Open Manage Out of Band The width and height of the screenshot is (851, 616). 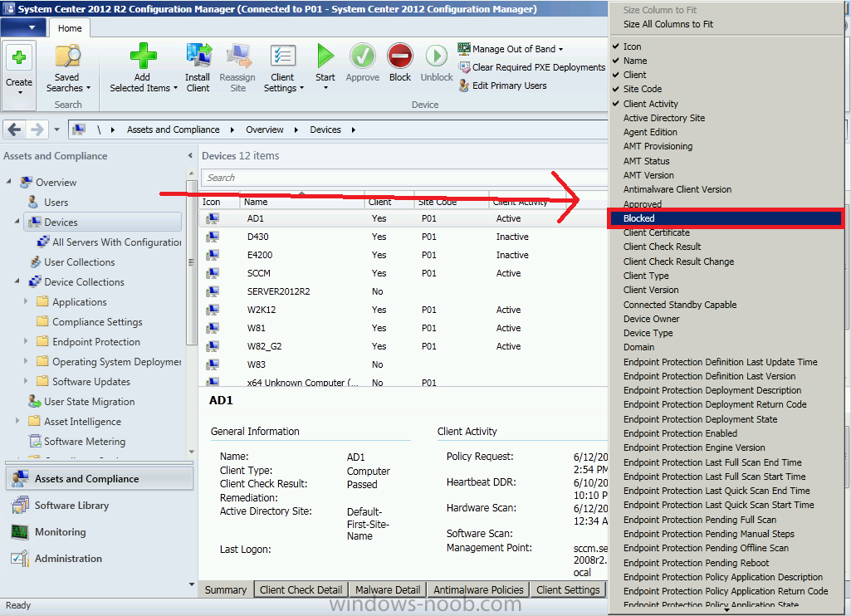[510, 49]
